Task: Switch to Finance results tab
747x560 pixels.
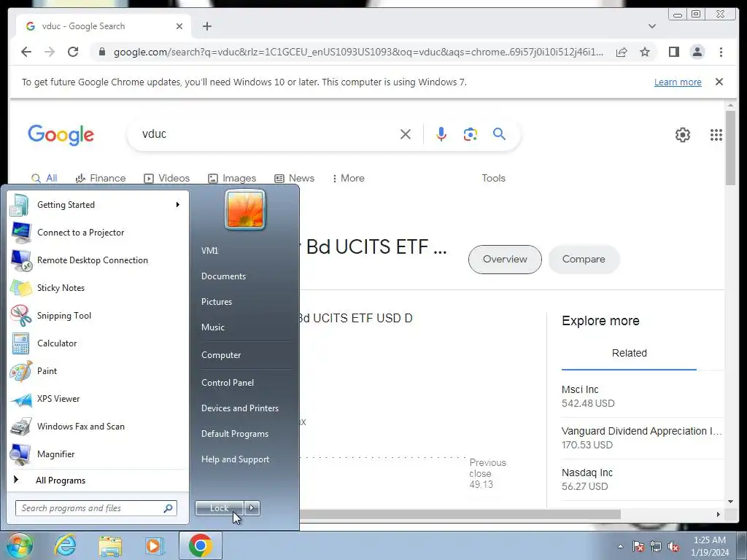Action: [x=101, y=178]
